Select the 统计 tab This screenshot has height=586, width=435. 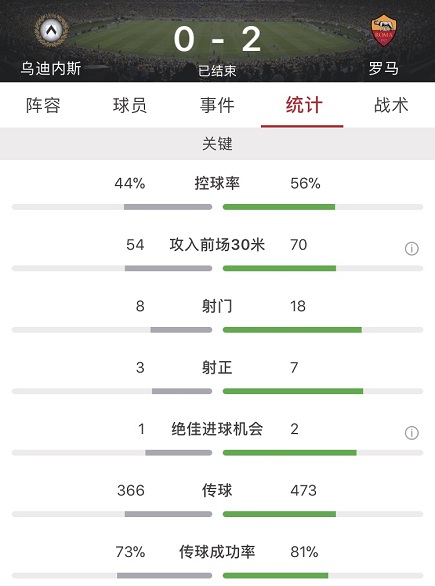[x=303, y=105]
